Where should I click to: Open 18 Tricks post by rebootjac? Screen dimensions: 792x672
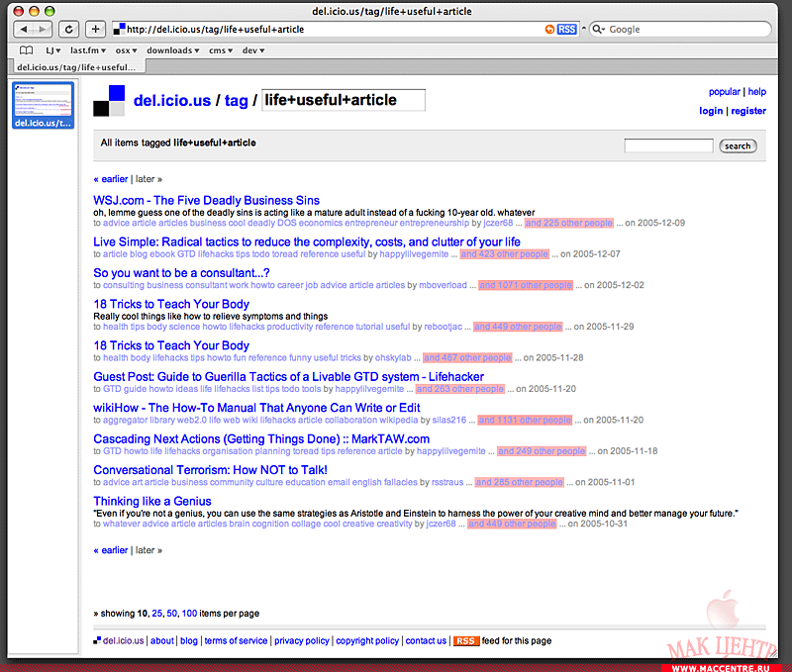(171, 304)
